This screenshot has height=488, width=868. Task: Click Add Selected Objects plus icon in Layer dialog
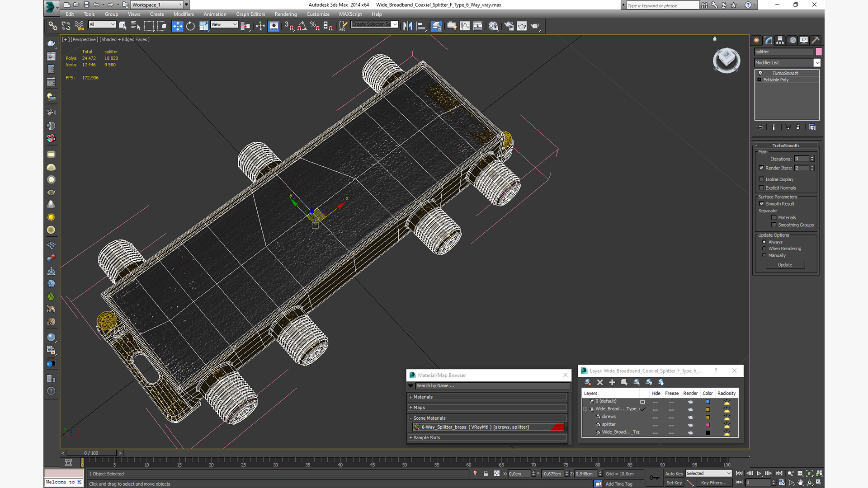(x=612, y=382)
